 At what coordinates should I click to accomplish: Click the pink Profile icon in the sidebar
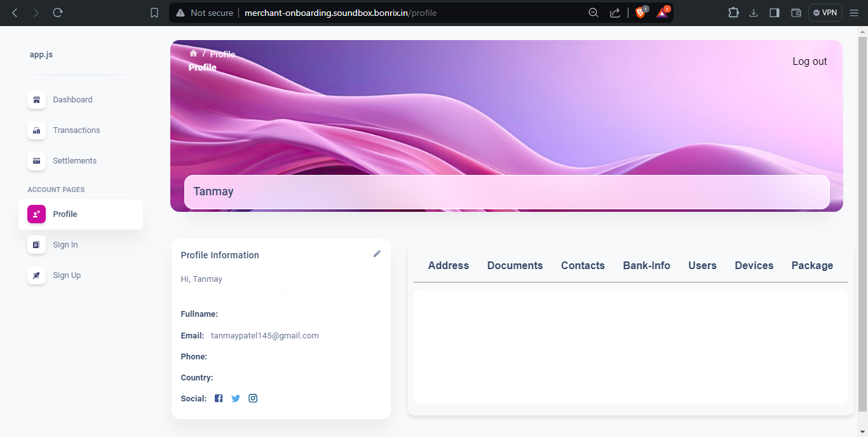coord(36,214)
